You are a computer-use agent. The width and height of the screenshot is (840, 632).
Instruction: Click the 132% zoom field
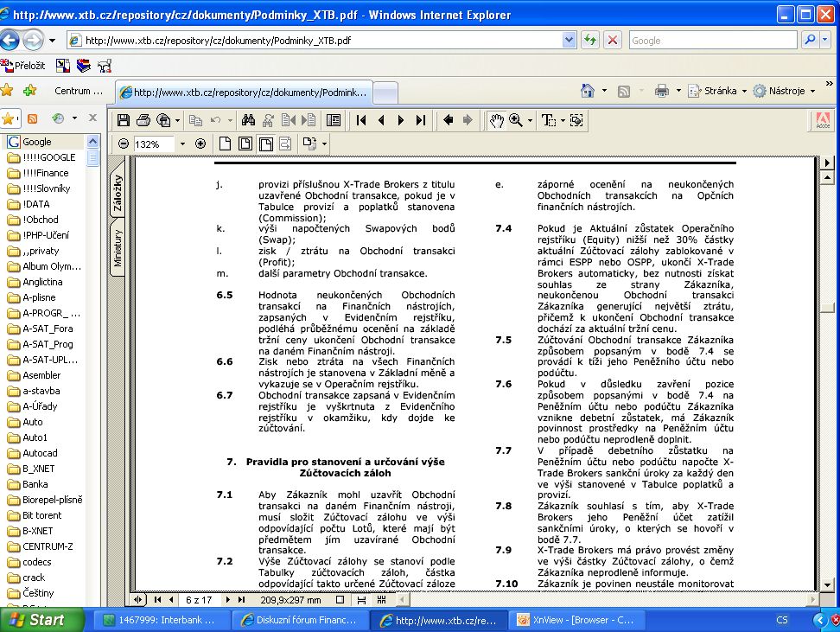(x=154, y=144)
